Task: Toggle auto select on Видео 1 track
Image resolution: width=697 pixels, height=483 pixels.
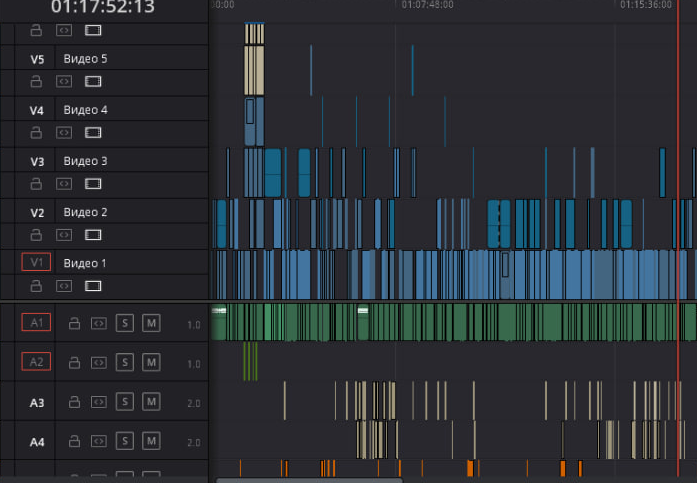Action: tap(64, 286)
